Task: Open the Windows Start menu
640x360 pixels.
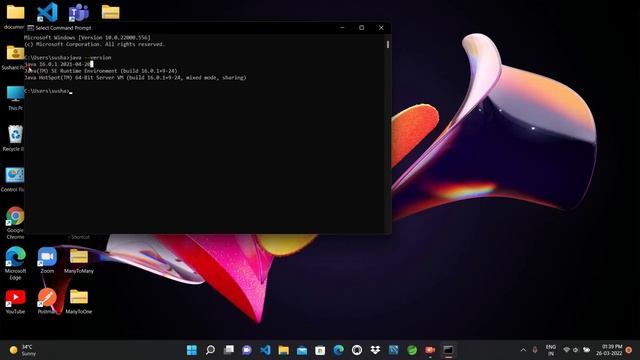Action: pos(191,350)
